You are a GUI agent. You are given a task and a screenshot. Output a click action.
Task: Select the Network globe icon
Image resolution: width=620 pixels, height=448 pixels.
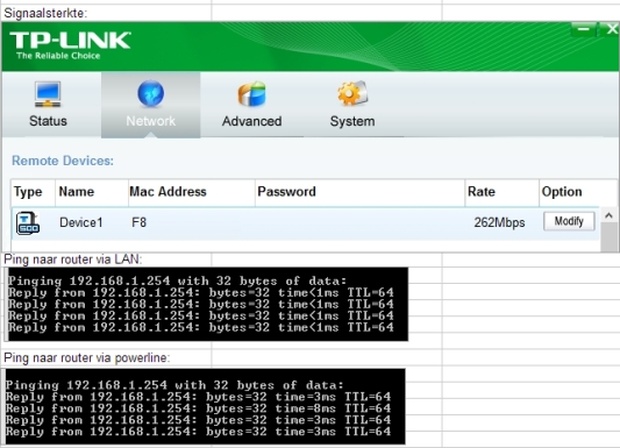pos(151,93)
